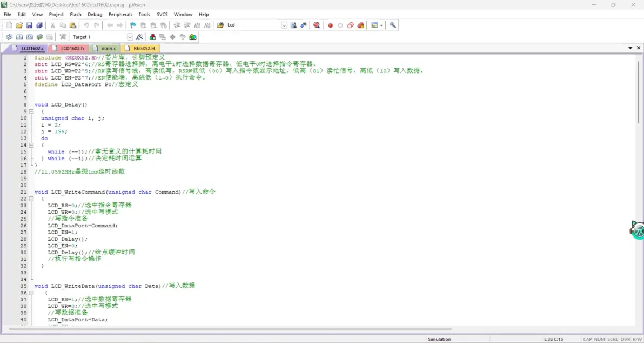Screen dimensions: 644x343
Task: Collapse LCD_WriteCommand fold at line 22
Action: click(x=31, y=199)
